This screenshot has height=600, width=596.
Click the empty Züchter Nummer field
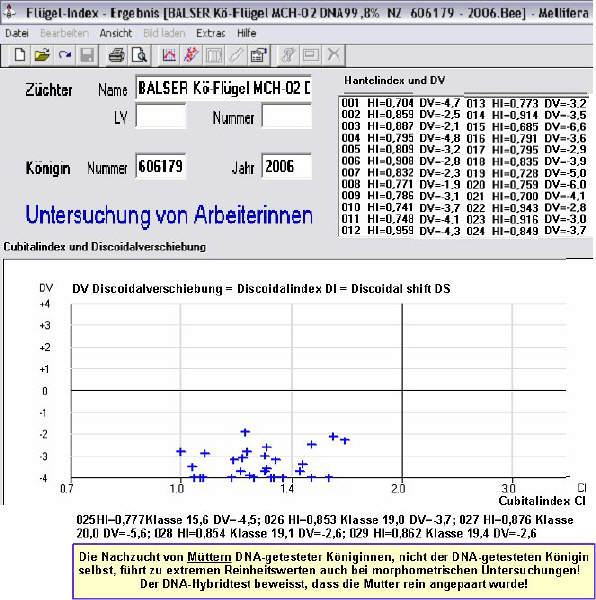(x=287, y=116)
